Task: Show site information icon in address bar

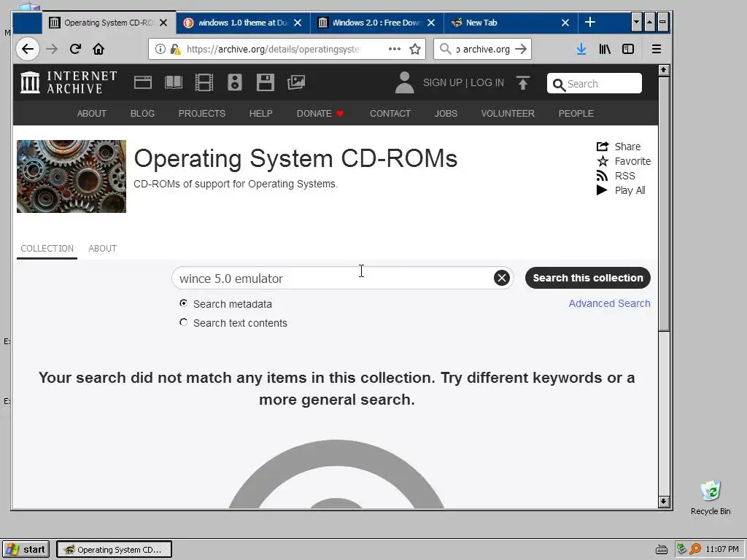Action: click(x=160, y=49)
